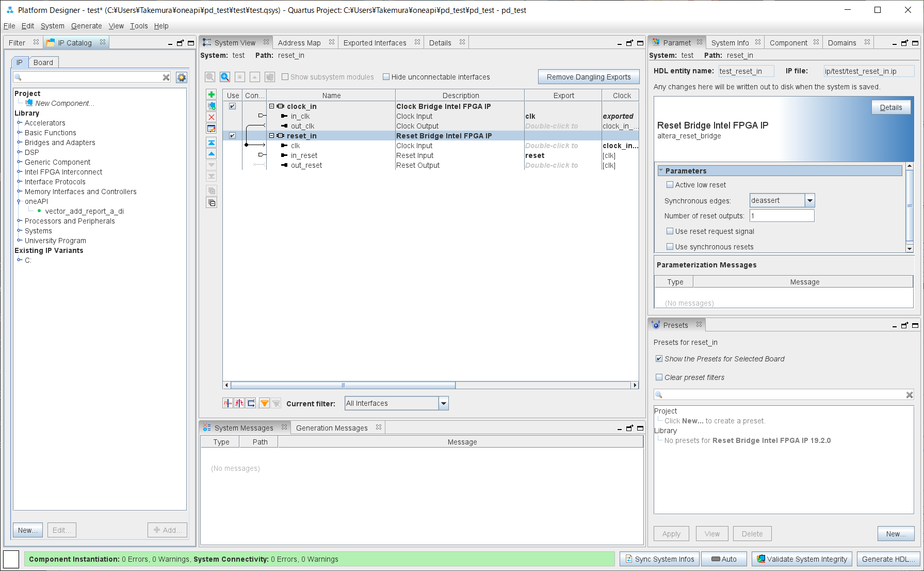Collapse the reset_in tree node

coord(271,136)
